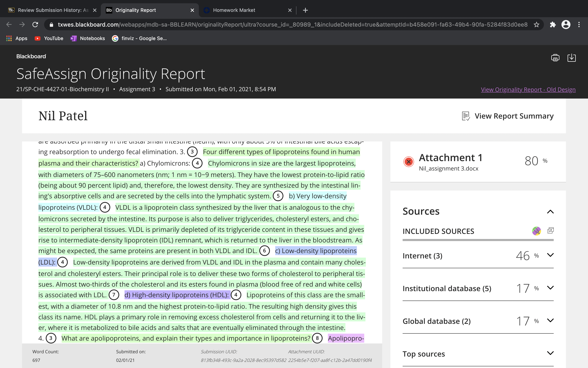Image resolution: width=588 pixels, height=368 pixels.
Task: Open the finviz Google Search bookmark
Action: (139, 38)
